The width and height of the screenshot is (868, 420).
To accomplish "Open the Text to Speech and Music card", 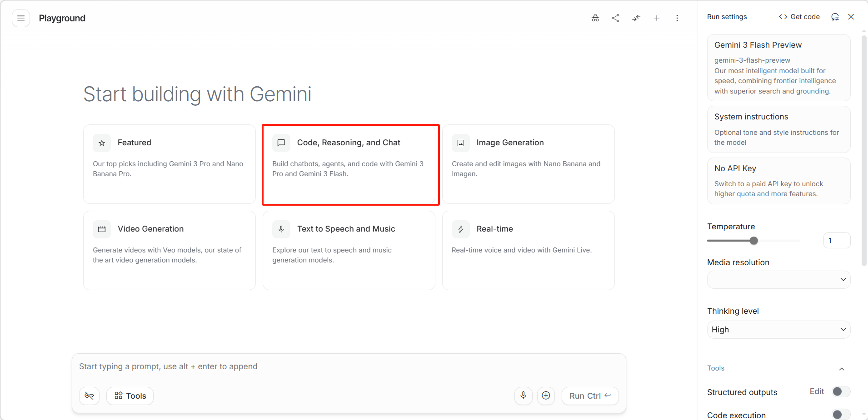I will [349, 250].
